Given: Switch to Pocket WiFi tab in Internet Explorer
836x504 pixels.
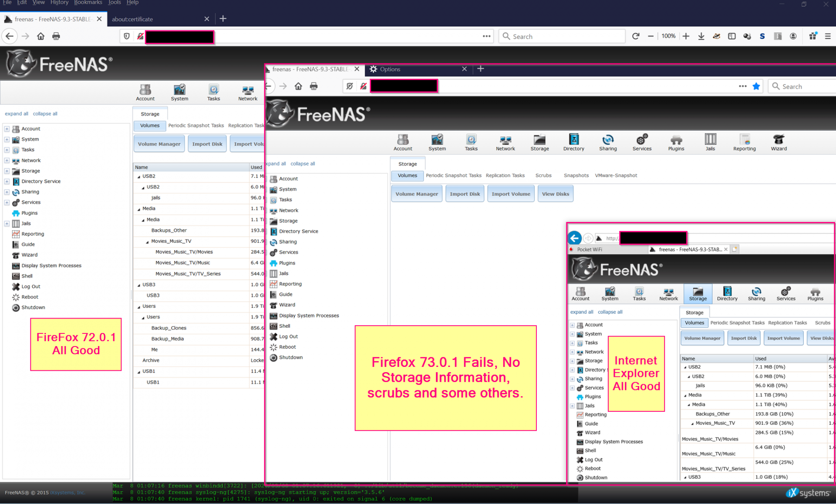Looking at the screenshot, I should click(607, 249).
